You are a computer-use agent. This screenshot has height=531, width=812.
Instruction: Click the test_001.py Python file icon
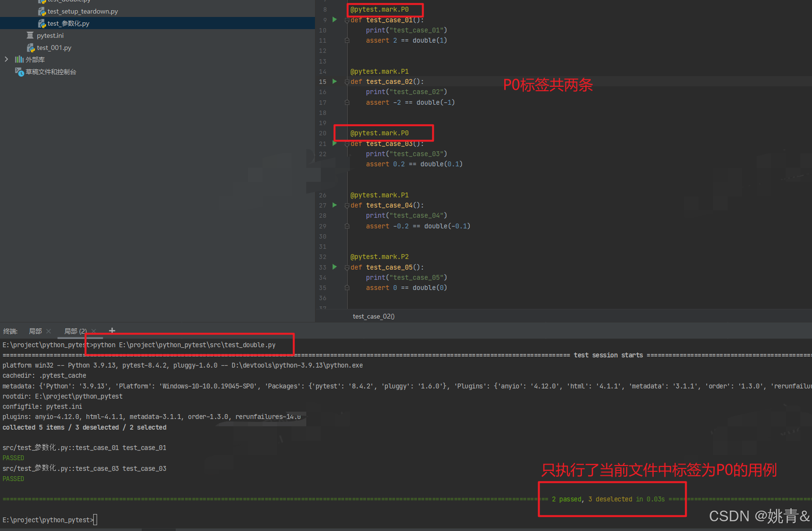(31, 48)
